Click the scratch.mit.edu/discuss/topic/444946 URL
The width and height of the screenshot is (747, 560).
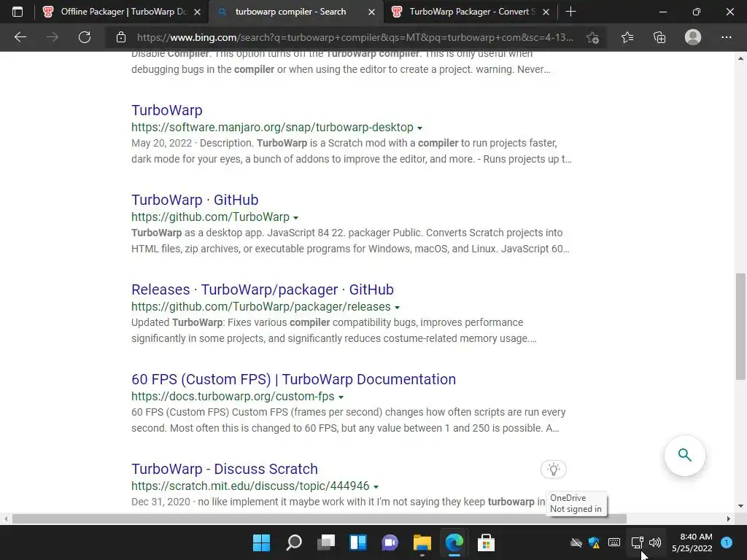[x=250, y=486]
